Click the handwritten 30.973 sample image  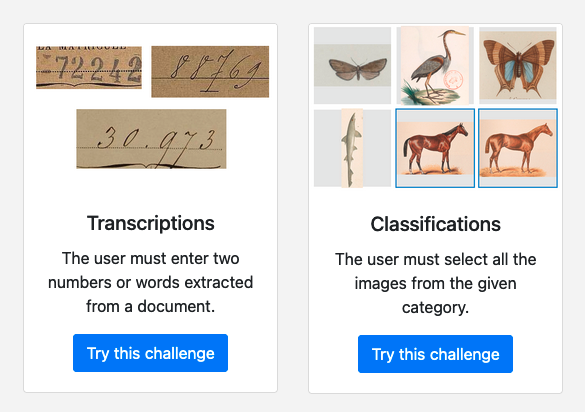(x=151, y=139)
